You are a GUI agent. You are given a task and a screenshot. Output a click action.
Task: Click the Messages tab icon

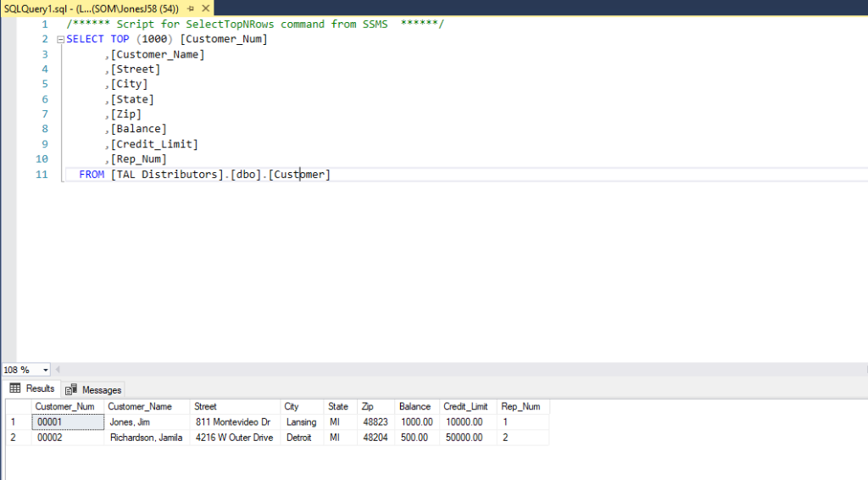(x=71, y=390)
